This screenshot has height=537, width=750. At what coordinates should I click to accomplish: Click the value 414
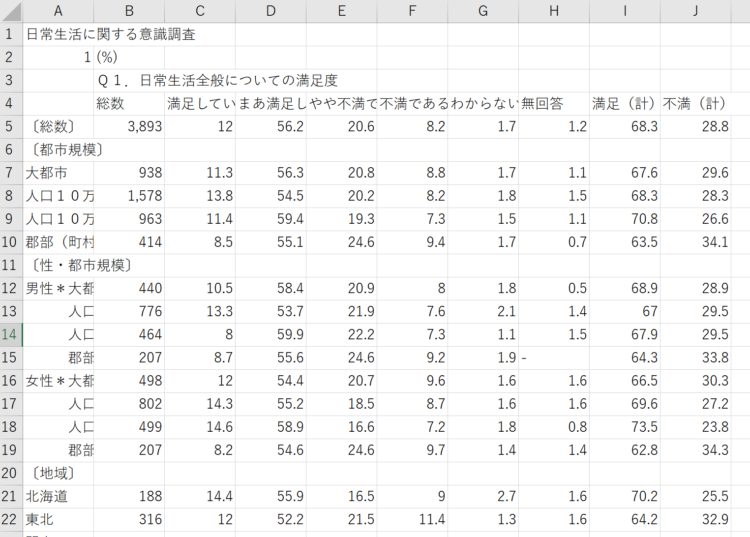click(x=151, y=242)
